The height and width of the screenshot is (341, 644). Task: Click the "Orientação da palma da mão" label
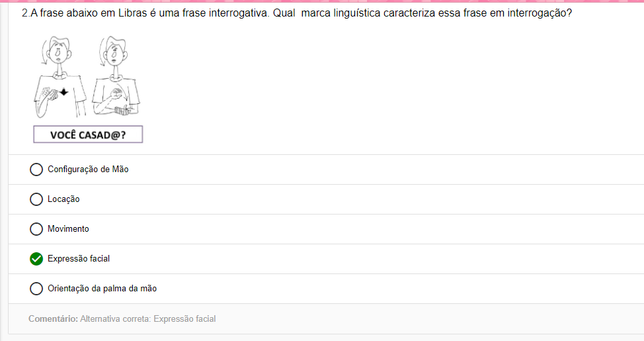pos(102,289)
